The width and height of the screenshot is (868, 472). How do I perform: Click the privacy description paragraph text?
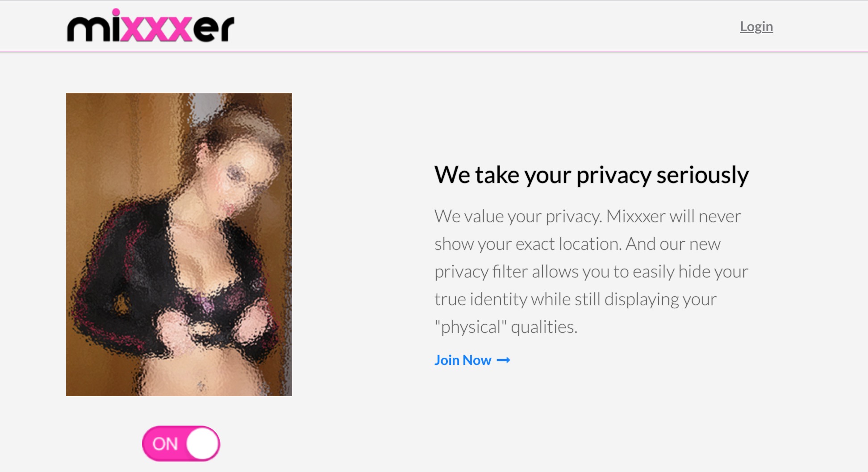click(591, 271)
